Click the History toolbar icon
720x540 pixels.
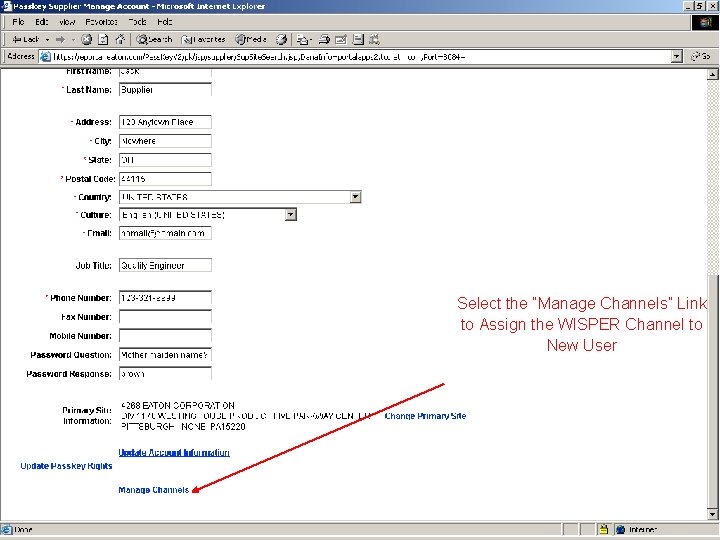point(281,39)
